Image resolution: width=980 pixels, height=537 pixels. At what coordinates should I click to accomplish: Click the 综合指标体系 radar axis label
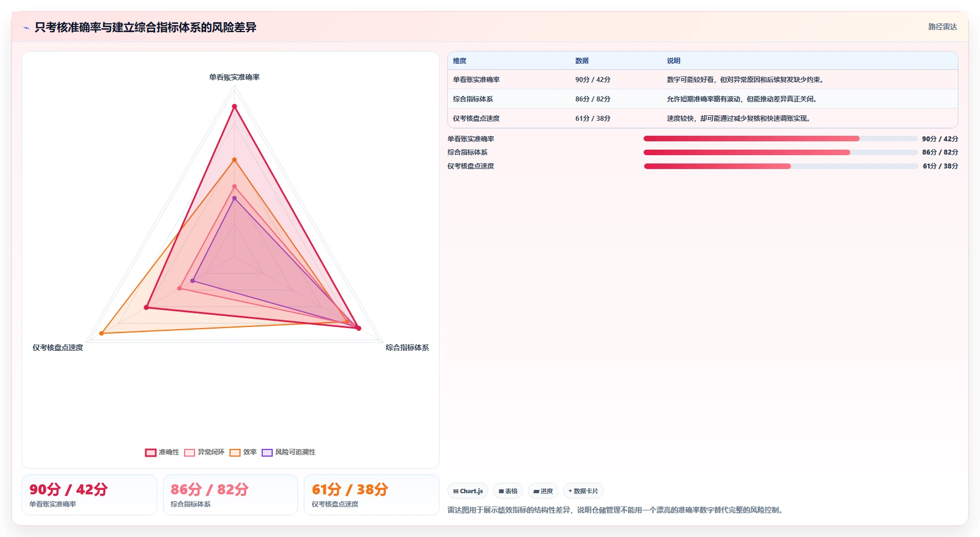pos(407,347)
